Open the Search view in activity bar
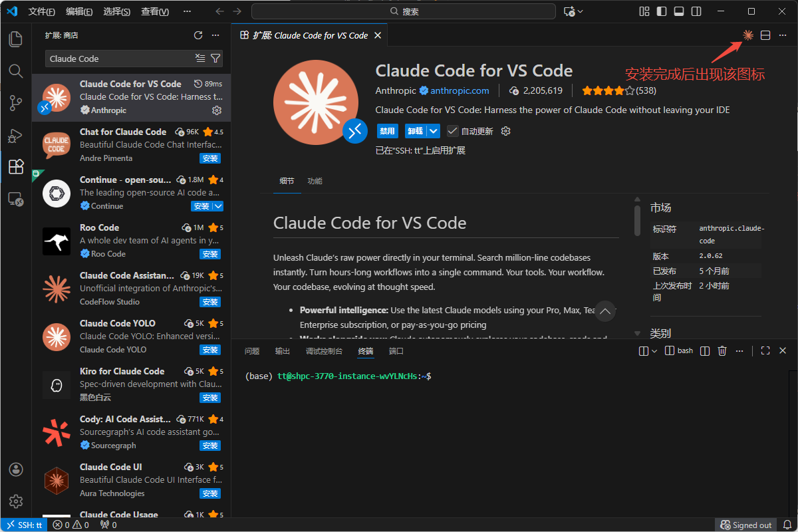The width and height of the screenshot is (798, 532). [15, 70]
